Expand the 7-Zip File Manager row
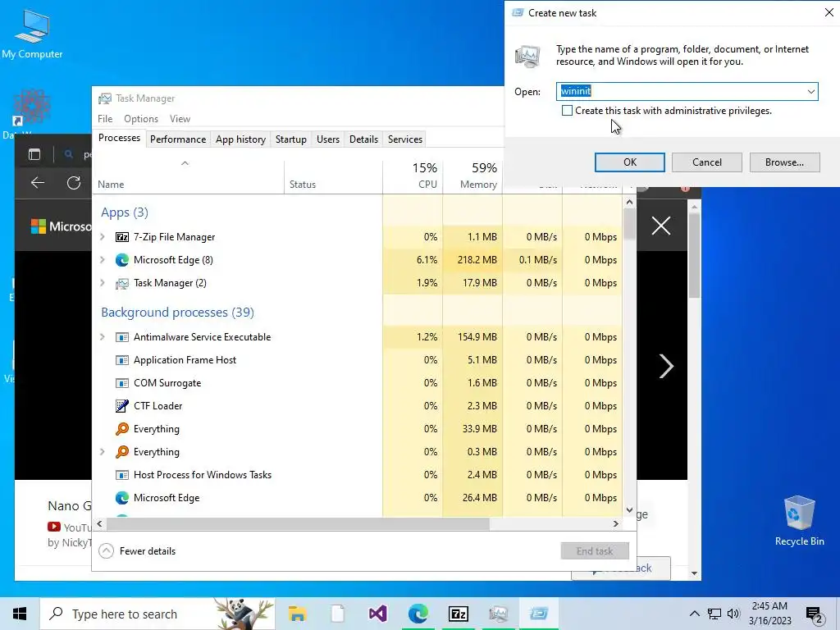Viewport: 840px width, 630px height. click(103, 237)
